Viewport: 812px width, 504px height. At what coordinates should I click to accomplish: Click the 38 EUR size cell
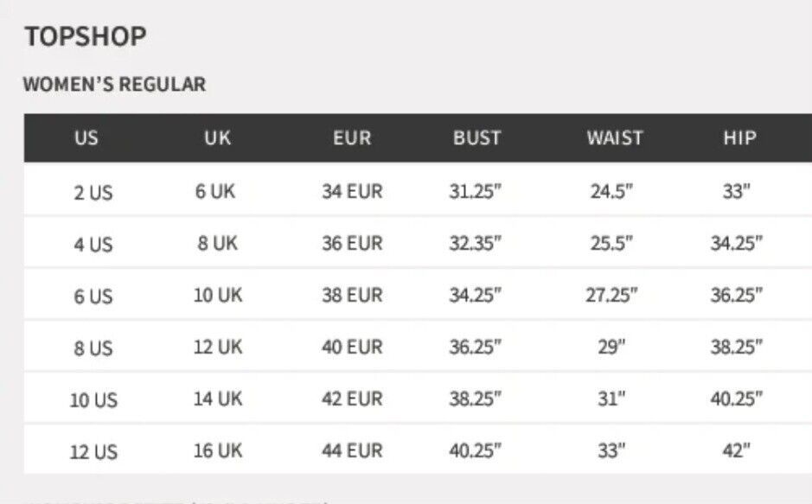point(352,295)
